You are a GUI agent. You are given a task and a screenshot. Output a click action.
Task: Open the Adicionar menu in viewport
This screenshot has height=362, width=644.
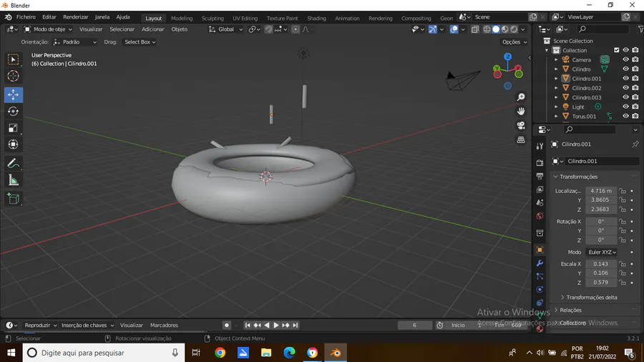(x=153, y=29)
